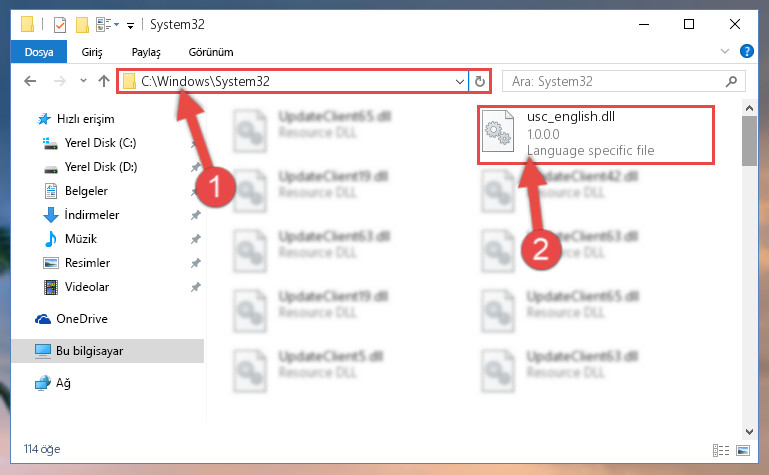Switch to large icons view layout
The height and width of the screenshot is (475, 769).
point(743,450)
